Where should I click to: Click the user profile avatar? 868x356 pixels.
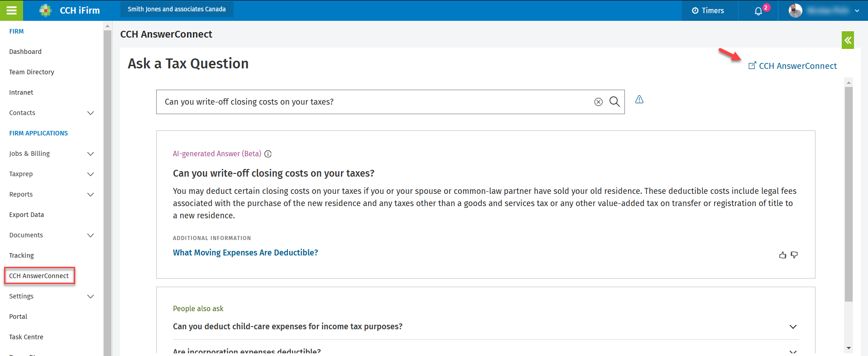[x=795, y=10]
